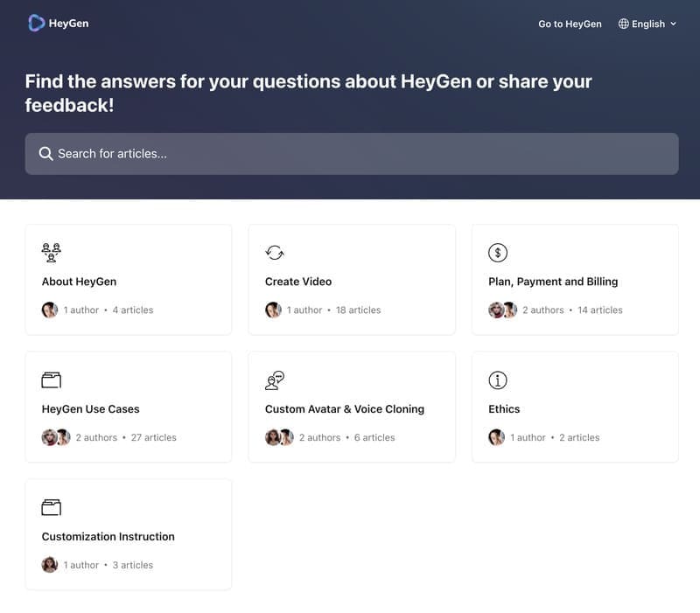
Task: Click the '2 articles' text
Action: coord(579,437)
